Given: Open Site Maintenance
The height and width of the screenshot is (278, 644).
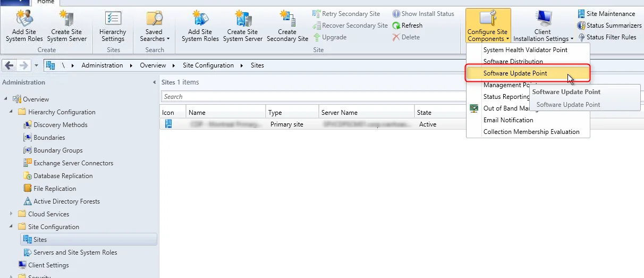Looking at the screenshot, I should pos(606,14).
